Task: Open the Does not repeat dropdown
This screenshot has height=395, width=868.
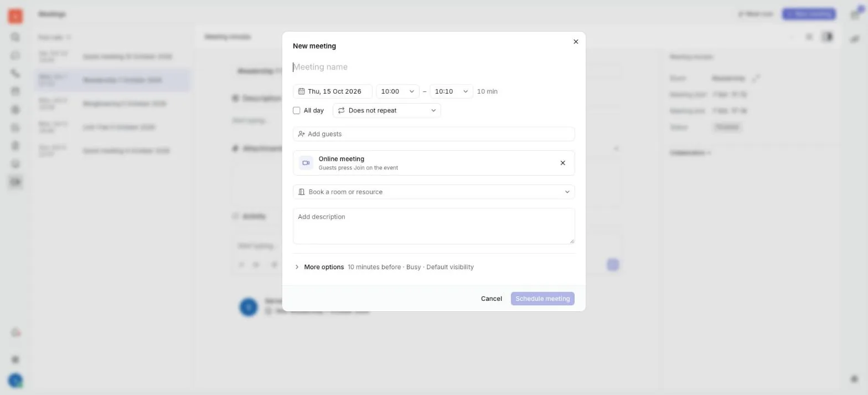Action: [x=387, y=110]
